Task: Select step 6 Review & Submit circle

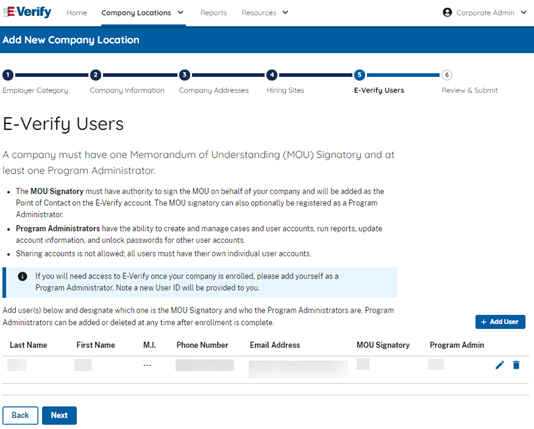Action: tap(447, 75)
